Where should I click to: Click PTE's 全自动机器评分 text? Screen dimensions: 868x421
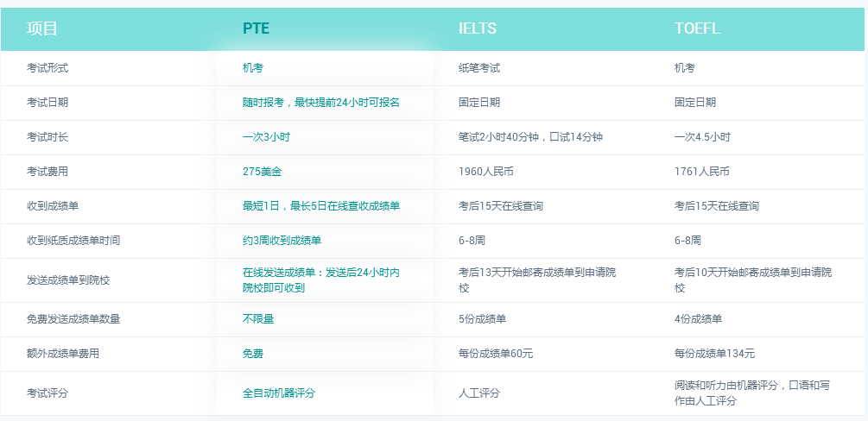[279, 393]
